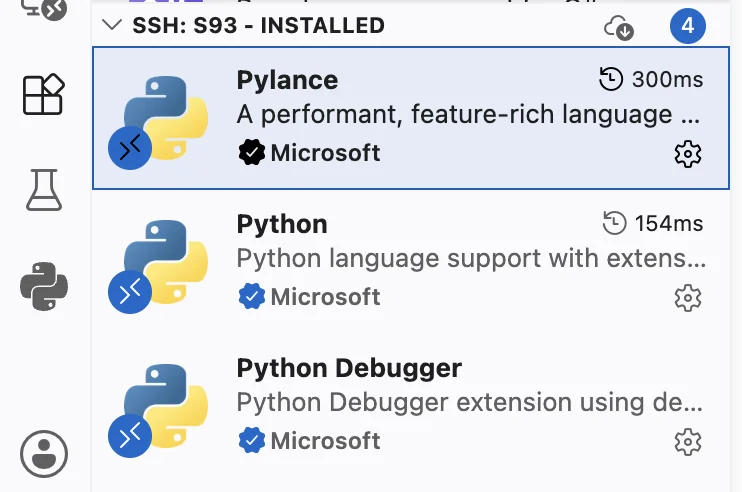
Task: Click the Pylance 300ms activation time
Action: click(x=651, y=79)
